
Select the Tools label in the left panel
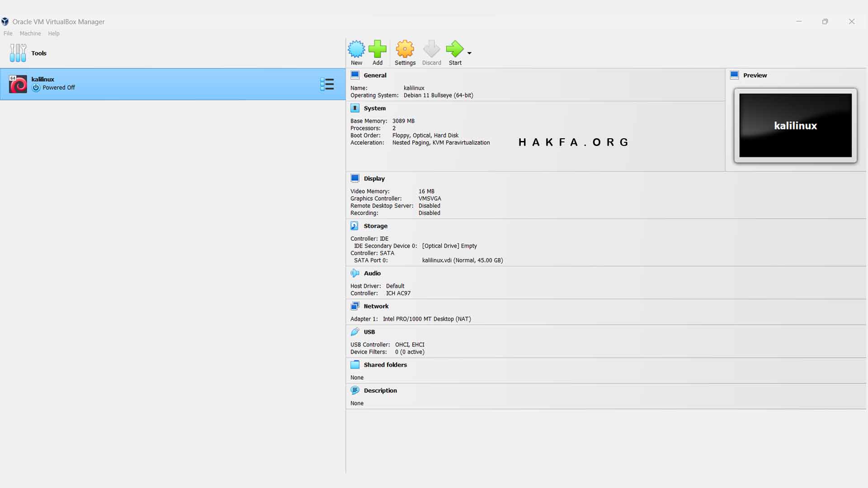[39, 53]
